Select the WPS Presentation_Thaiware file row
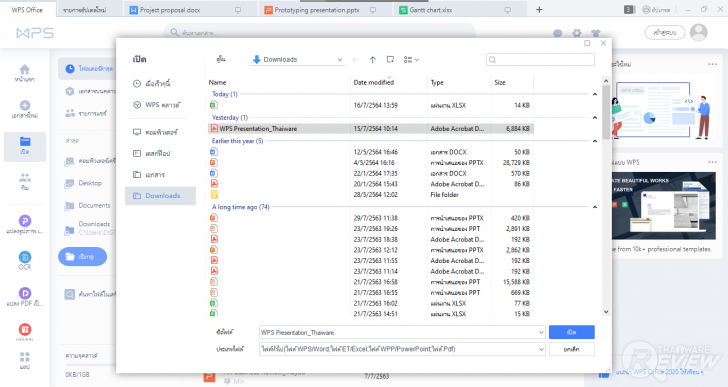 [370, 129]
